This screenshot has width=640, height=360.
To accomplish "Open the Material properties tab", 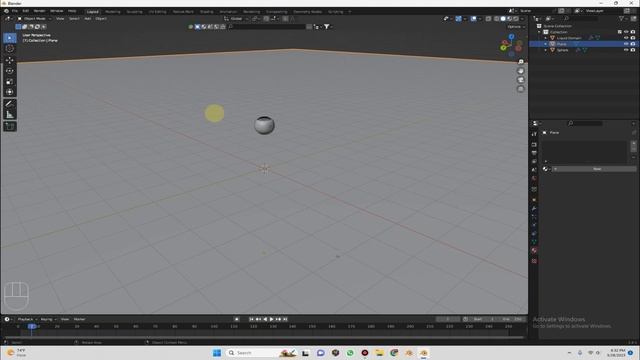I will [x=534, y=251].
